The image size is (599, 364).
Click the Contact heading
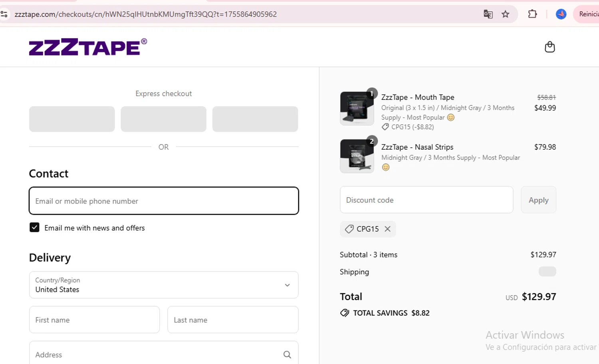[49, 174]
